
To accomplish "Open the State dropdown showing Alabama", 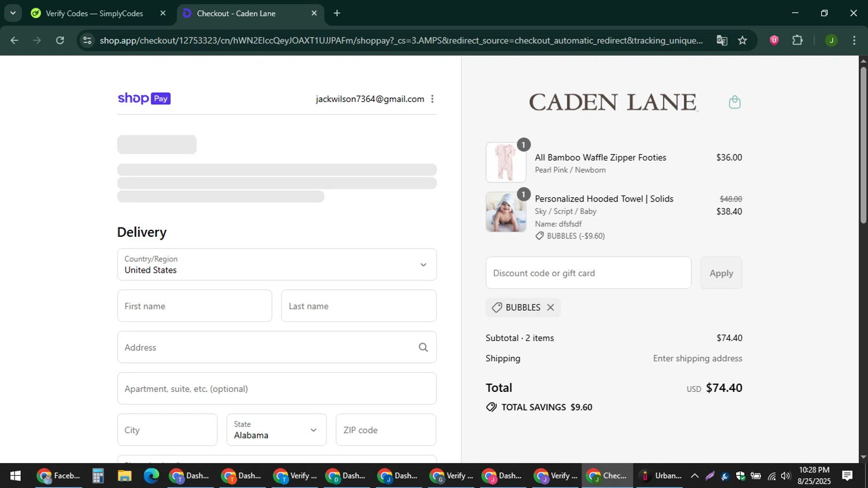I will [277, 430].
